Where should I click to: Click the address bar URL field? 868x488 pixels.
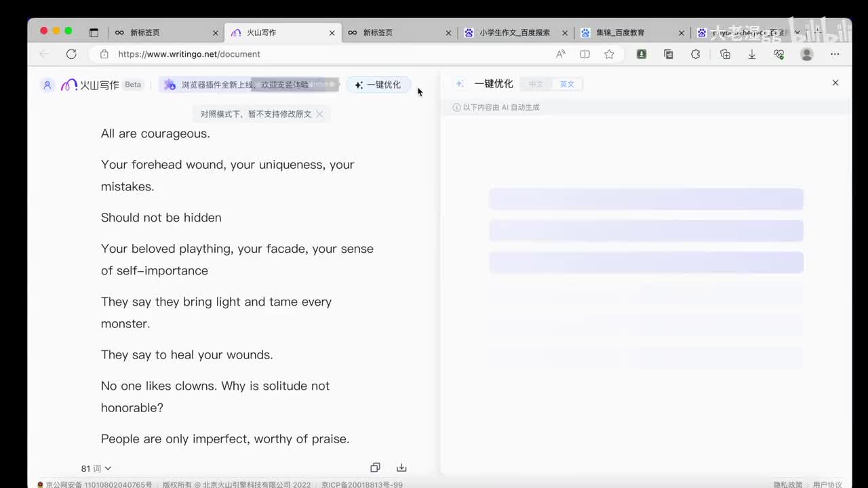[x=325, y=54]
